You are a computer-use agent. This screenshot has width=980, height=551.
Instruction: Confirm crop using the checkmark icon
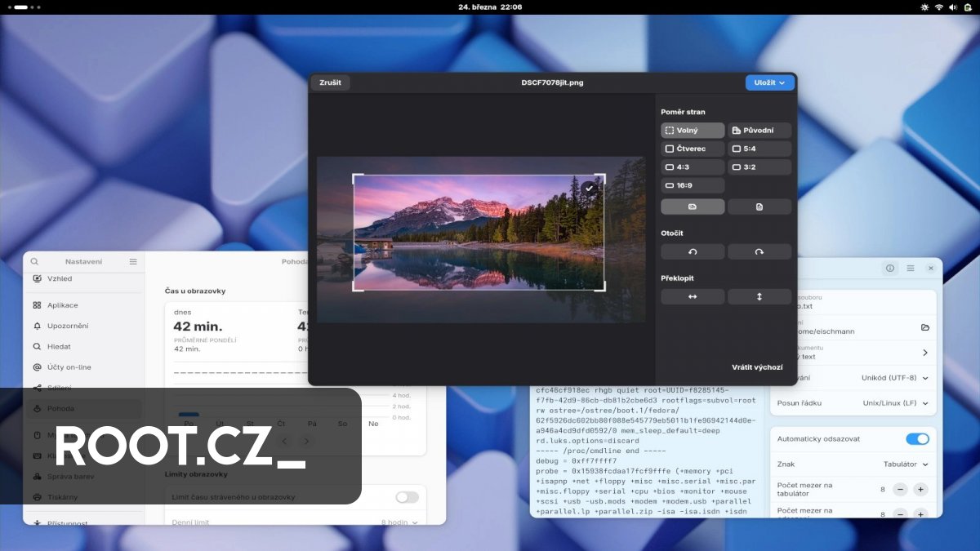click(589, 189)
